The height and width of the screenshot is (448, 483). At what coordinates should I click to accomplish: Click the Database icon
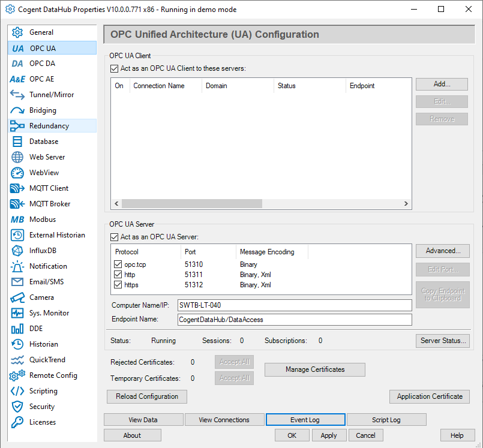[x=17, y=142]
